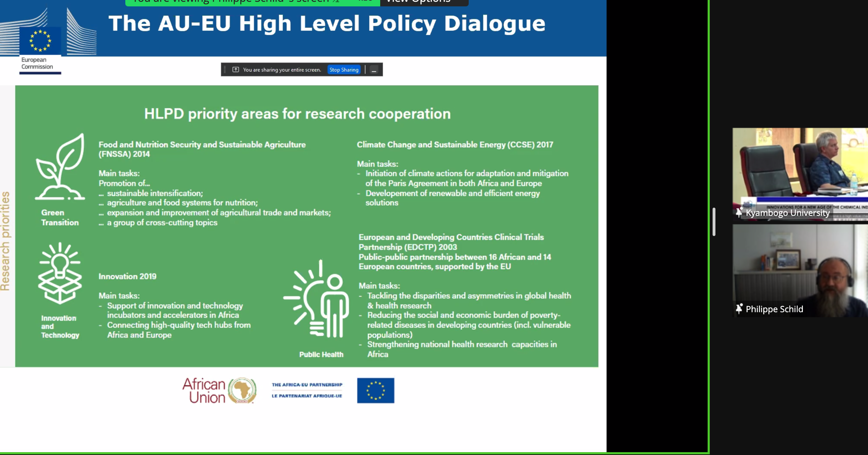The width and height of the screenshot is (868, 455).
Task: Click the Public Health person-lightbulb icon
Action: [x=316, y=298]
